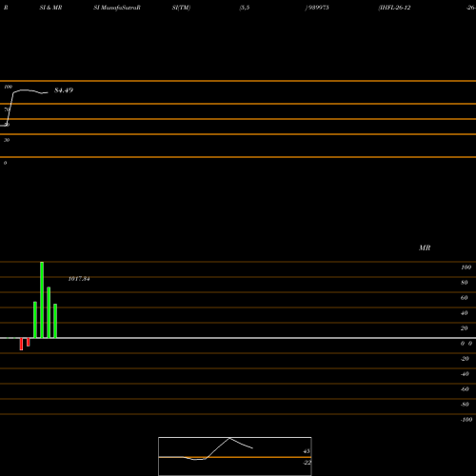
Task: Click the 80 label on the right MR axis
Action: click(465, 283)
